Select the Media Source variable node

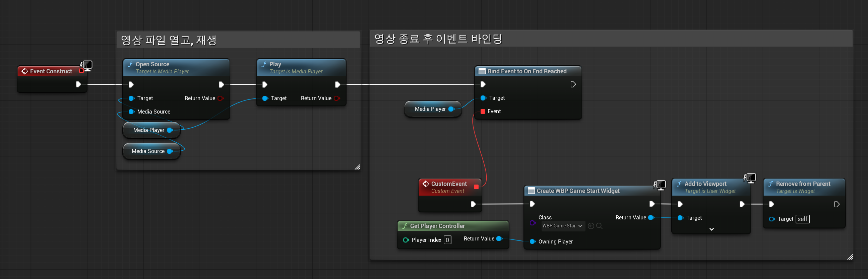click(148, 151)
